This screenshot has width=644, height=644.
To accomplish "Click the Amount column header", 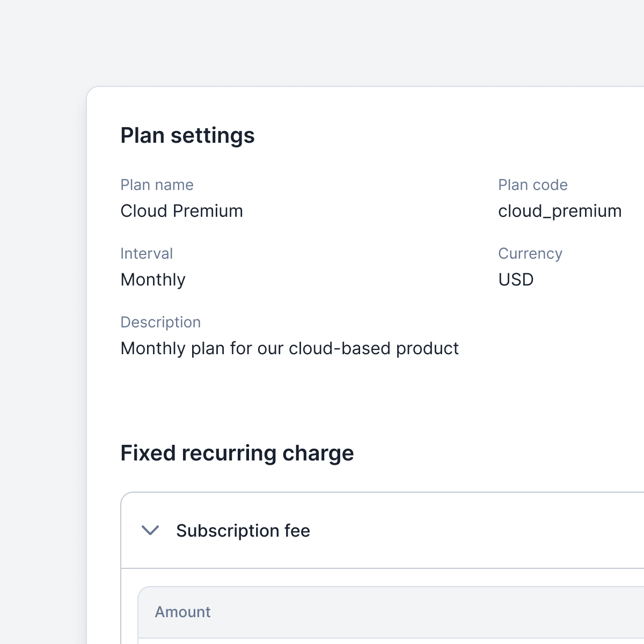I will [182, 612].
